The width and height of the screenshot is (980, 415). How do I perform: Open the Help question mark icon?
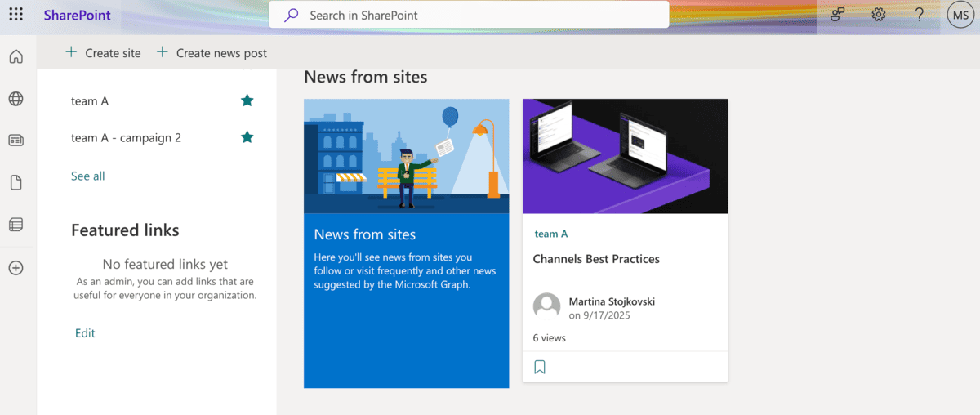(919, 15)
